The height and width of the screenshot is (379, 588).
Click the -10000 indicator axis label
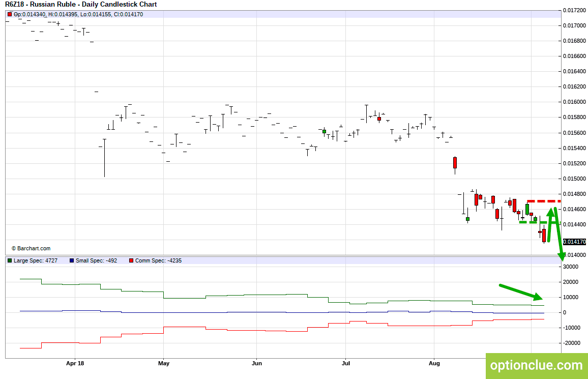point(571,328)
